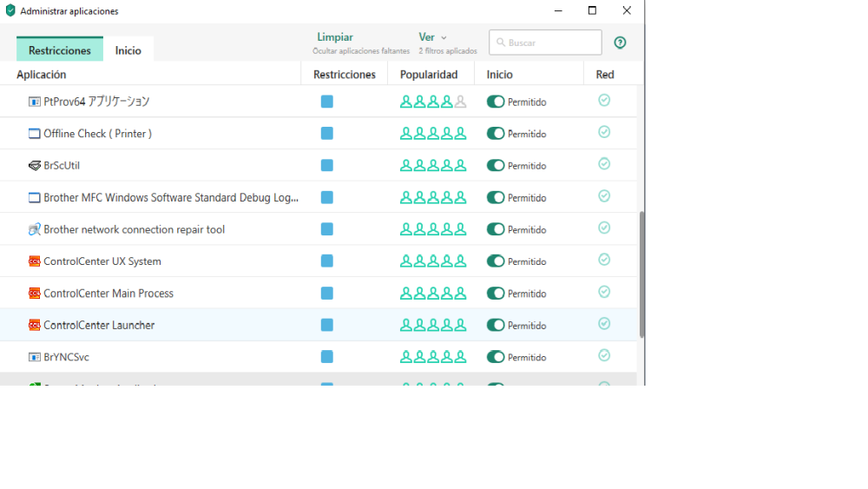The height and width of the screenshot is (489, 868).
Task: Click the network check icon for ControlCenter UX System
Action: (x=604, y=260)
